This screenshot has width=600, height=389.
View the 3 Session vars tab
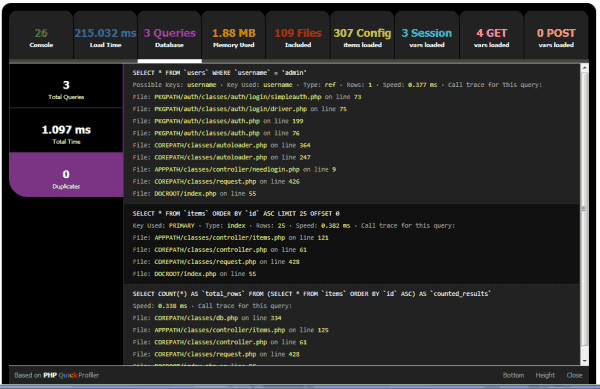point(427,36)
